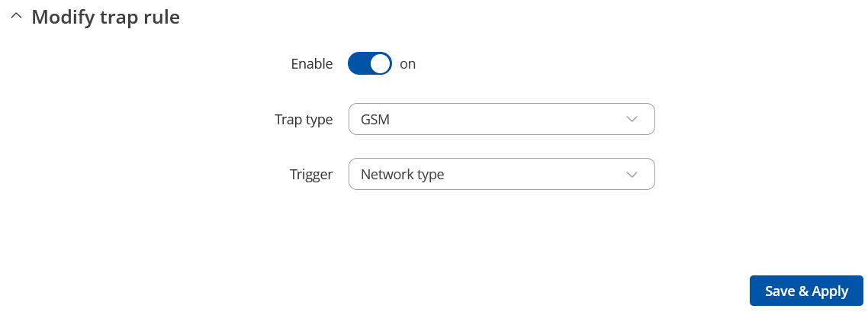
Task: Click the Trap type field label
Action: coord(304,120)
